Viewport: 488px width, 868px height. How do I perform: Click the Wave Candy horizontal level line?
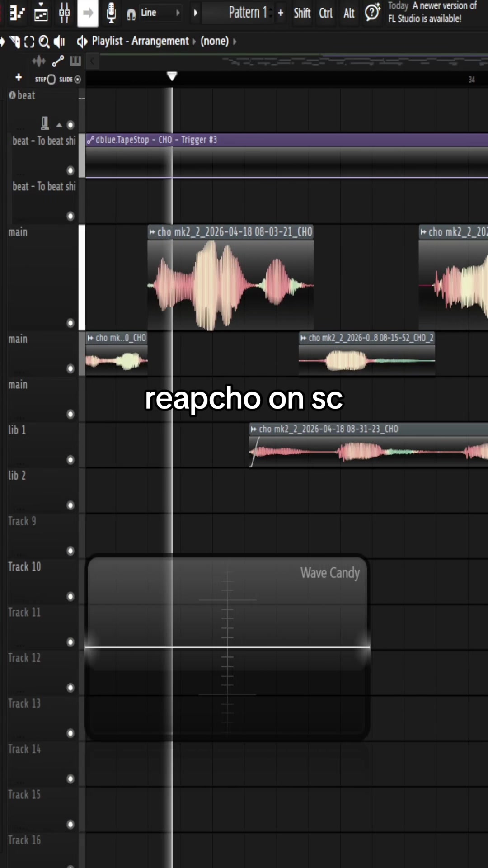[227, 647]
